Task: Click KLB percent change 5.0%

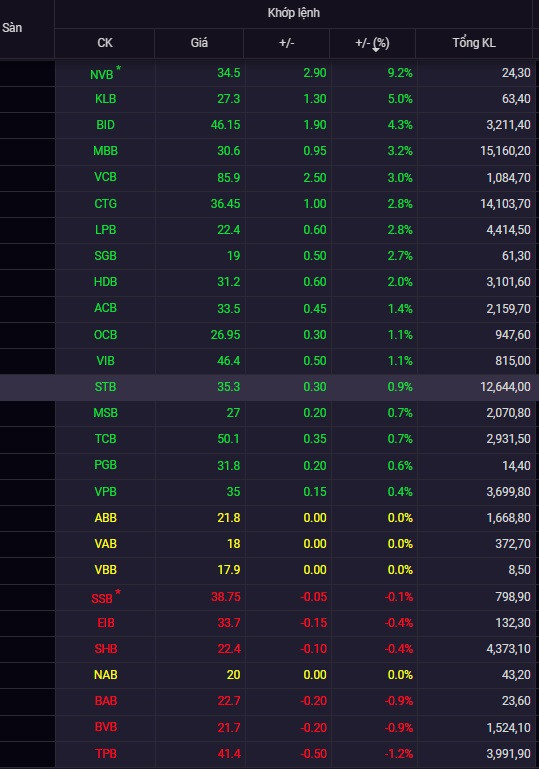Action: (x=400, y=99)
